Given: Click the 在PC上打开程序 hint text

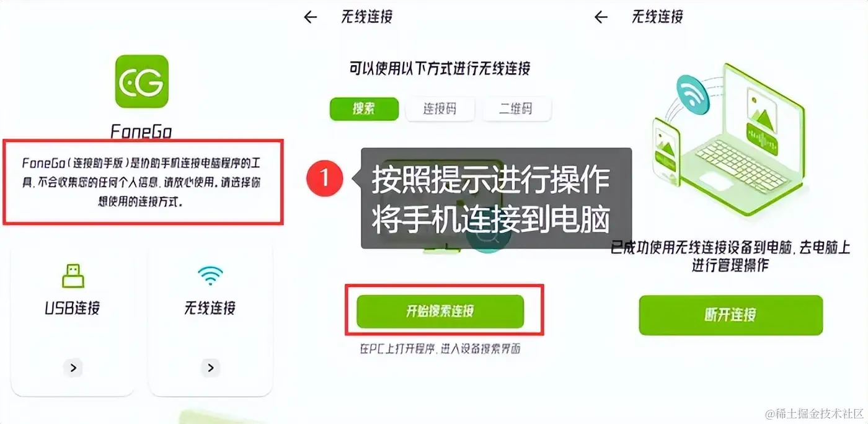Looking at the screenshot, I should (440, 348).
